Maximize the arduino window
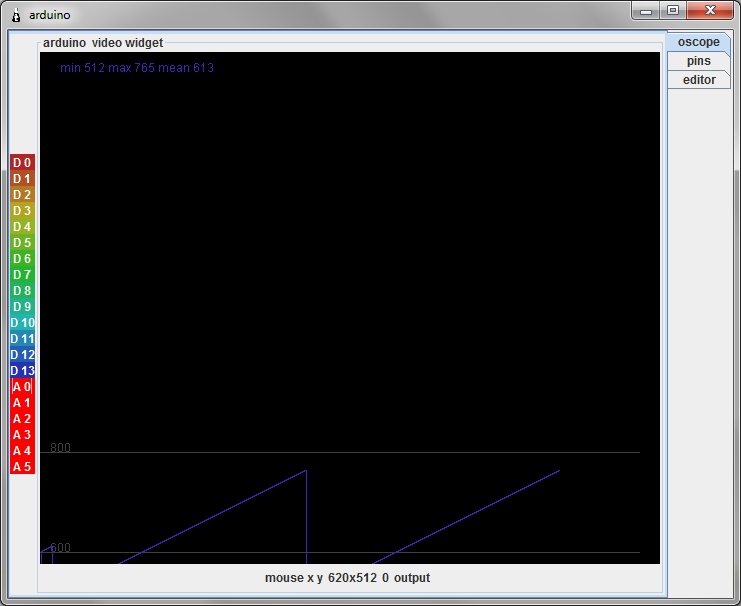Image resolution: width=741 pixels, height=606 pixels. 673,10
